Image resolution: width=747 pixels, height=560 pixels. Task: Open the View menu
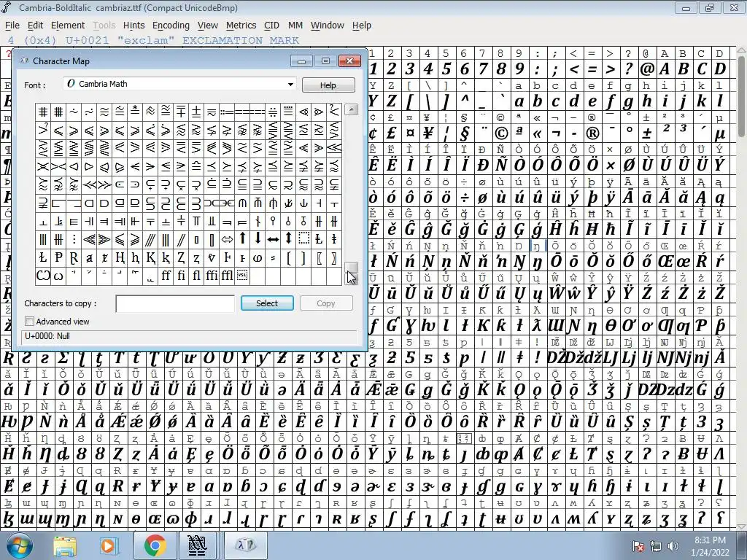point(208,26)
